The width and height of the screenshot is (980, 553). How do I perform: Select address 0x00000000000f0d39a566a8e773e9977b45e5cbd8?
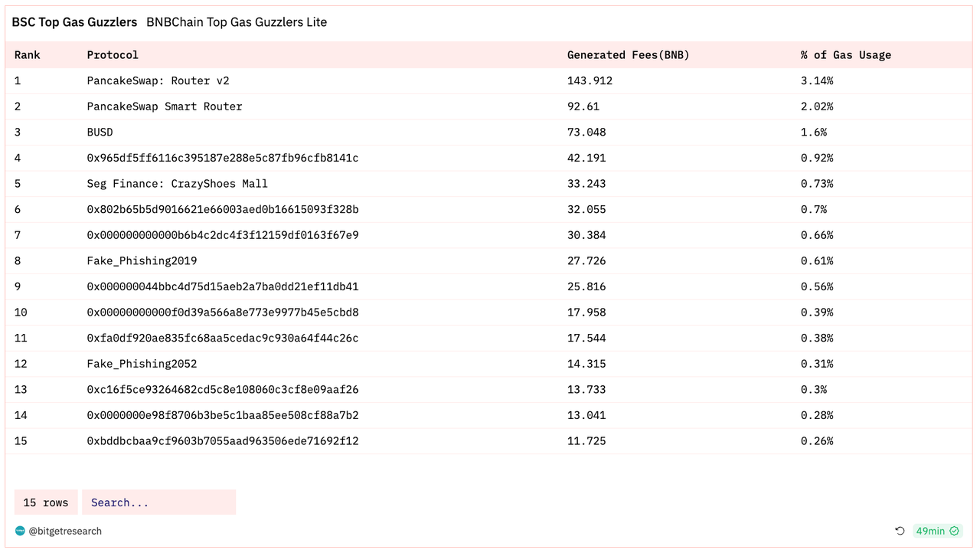pos(223,312)
